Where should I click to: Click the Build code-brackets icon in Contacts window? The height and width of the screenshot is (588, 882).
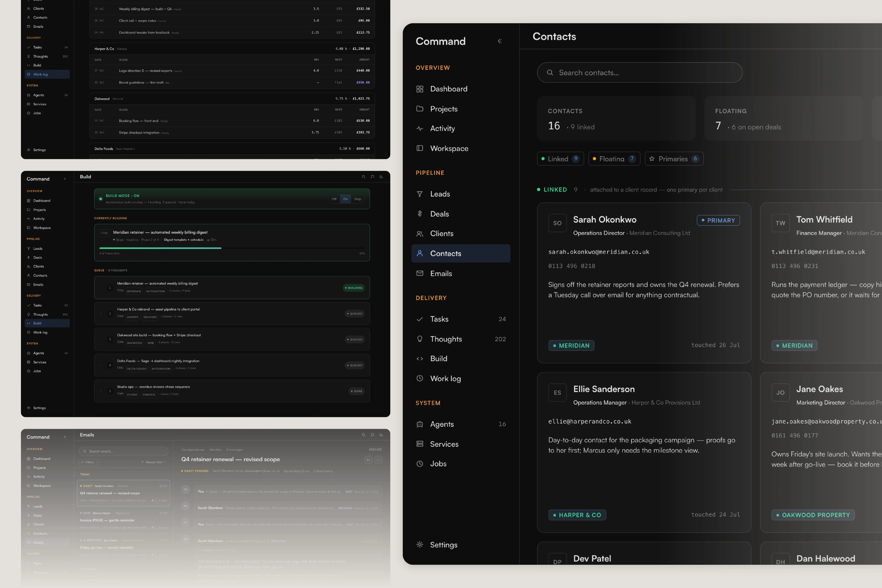coord(420,359)
